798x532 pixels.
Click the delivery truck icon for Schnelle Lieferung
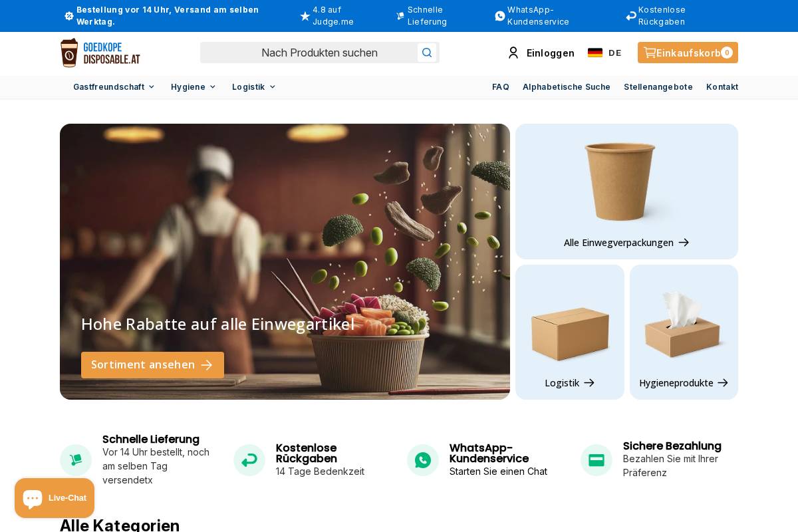76,460
